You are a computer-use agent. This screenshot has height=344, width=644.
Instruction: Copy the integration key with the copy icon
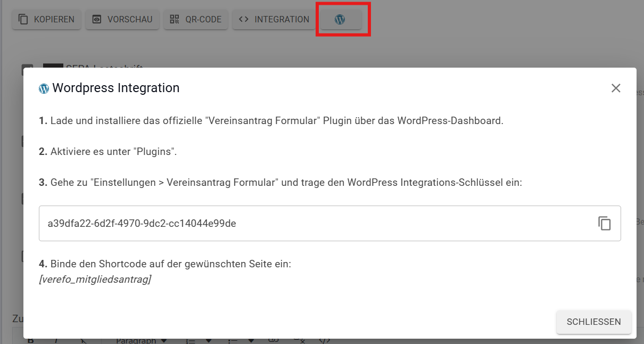(604, 224)
